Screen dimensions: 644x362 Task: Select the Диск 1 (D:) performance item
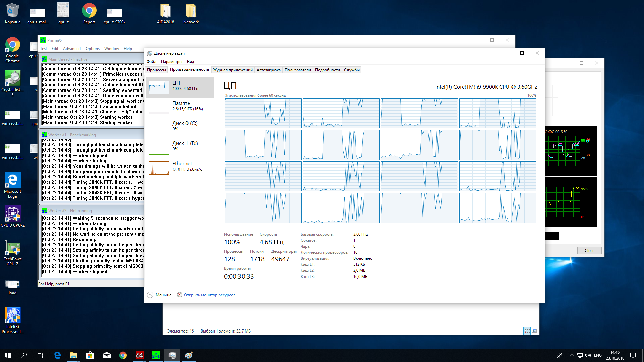(x=180, y=148)
